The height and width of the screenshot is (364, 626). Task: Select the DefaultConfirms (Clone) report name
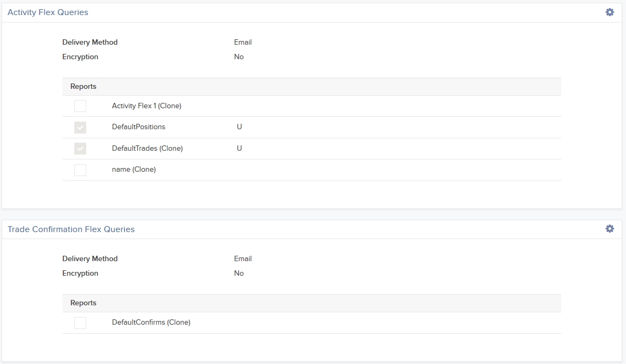[151, 323]
